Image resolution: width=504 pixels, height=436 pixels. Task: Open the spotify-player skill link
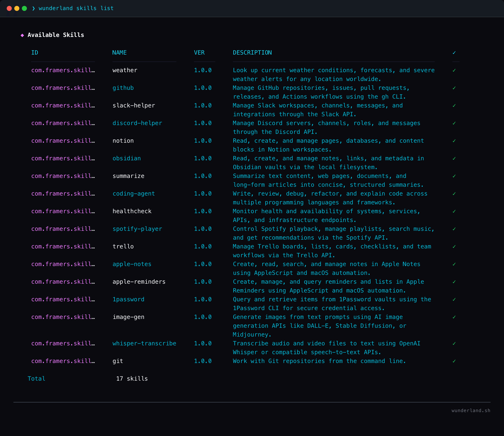tap(137, 229)
